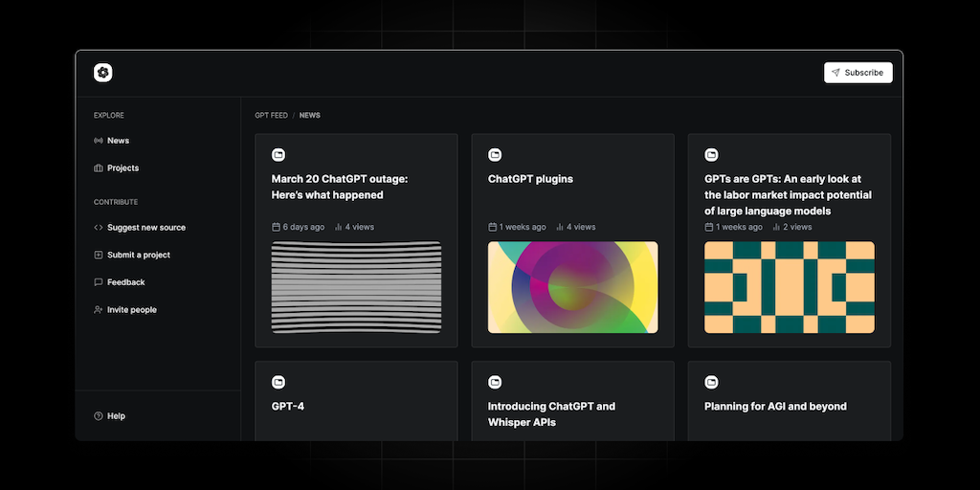Open Projects in the sidebar
The width and height of the screenshot is (980, 490).
pyautogui.click(x=122, y=168)
